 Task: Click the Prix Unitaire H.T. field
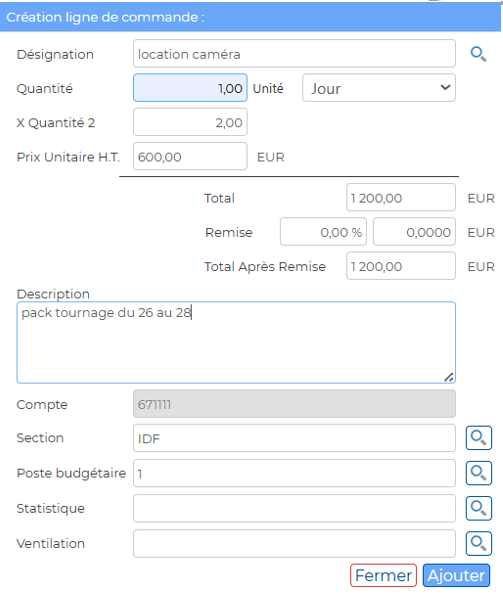pyautogui.click(x=190, y=156)
